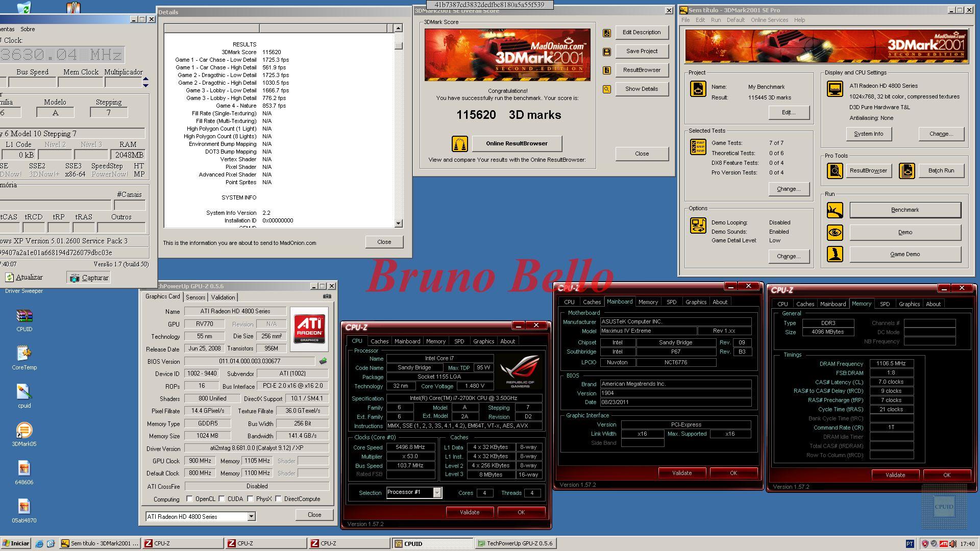Click the Show Details magnifier icon
980x551 pixels.
[x=607, y=89]
